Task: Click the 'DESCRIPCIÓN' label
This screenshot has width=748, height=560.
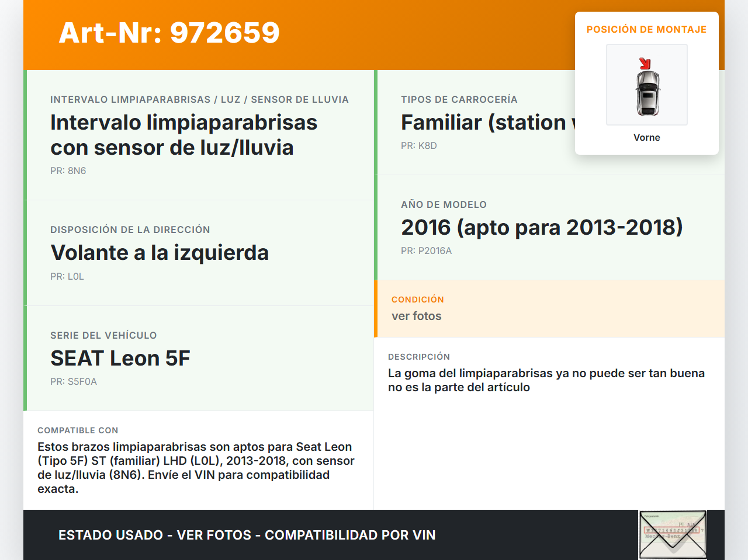Action: (x=419, y=357)
